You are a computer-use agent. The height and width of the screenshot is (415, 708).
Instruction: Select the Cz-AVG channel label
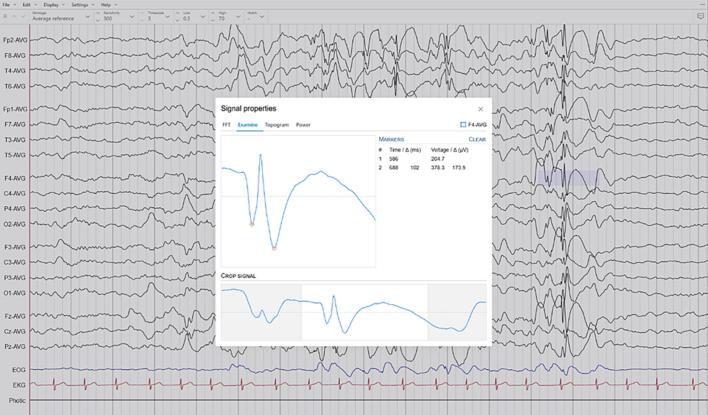tap(15, 331)
